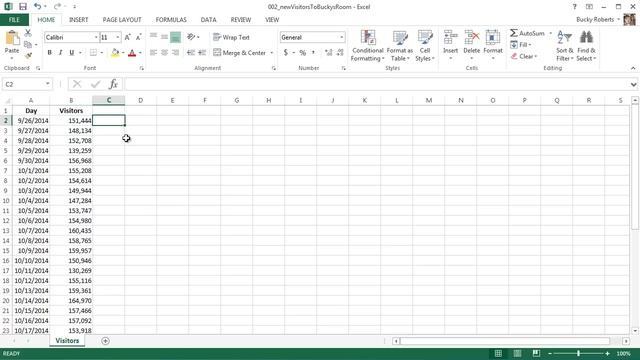Expand AutoSum options arrow
Screen dimensions: 640x360
[550, 33]
